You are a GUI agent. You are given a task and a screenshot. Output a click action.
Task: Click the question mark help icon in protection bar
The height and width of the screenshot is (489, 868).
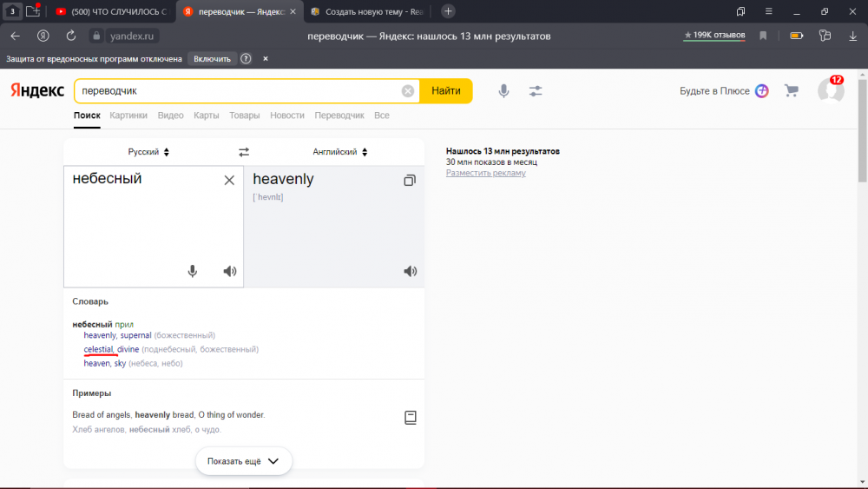pyautogui.click(x=246, y=59)
